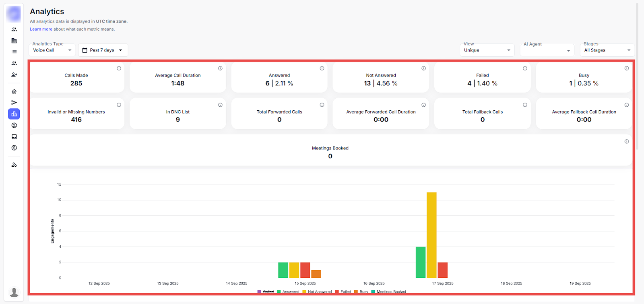644x304 pixels.
Task: Open the building companies icon in sidebar
Action: [14, 41]
